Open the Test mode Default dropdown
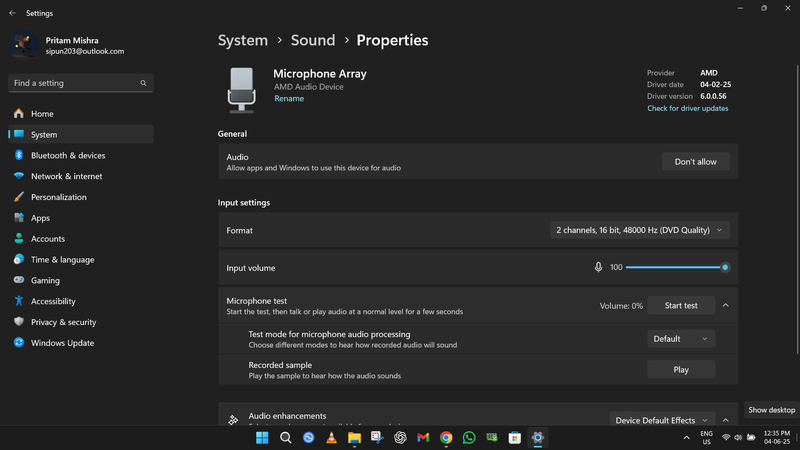Viewport: 800px width, 450px height. coord(681,339)
